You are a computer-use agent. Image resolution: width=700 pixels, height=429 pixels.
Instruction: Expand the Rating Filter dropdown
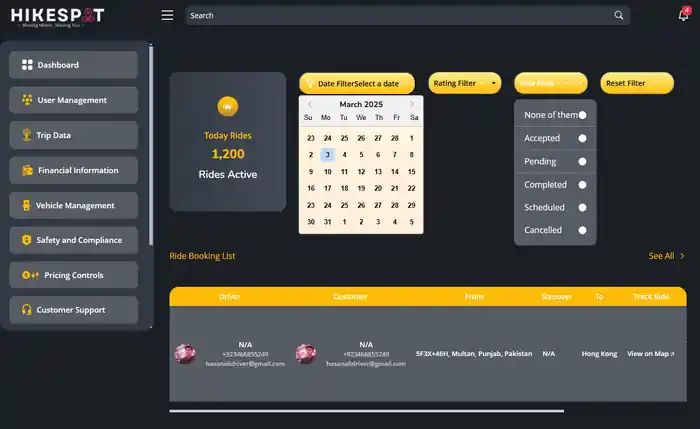click(465, 83)
